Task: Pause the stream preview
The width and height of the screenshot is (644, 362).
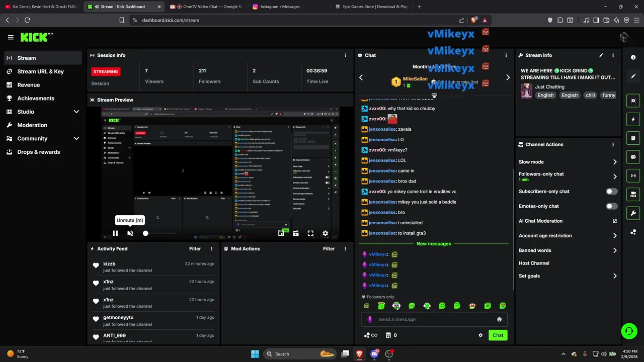Action: 115,233
